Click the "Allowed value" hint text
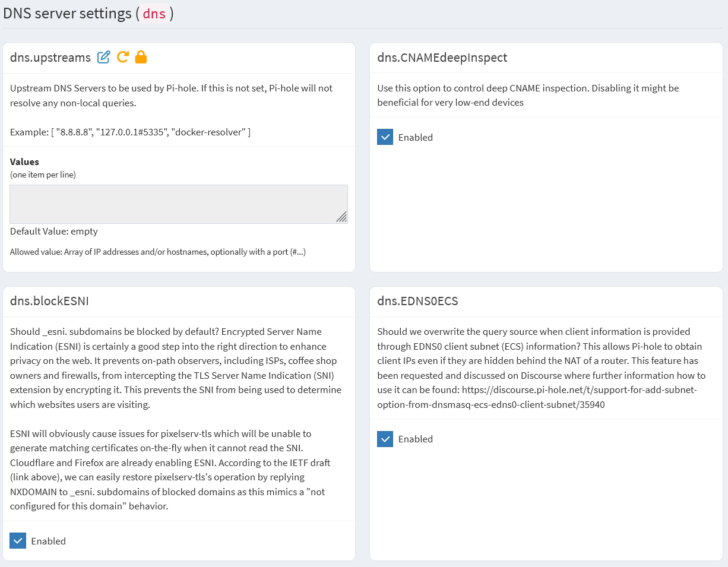 point(157,252)
